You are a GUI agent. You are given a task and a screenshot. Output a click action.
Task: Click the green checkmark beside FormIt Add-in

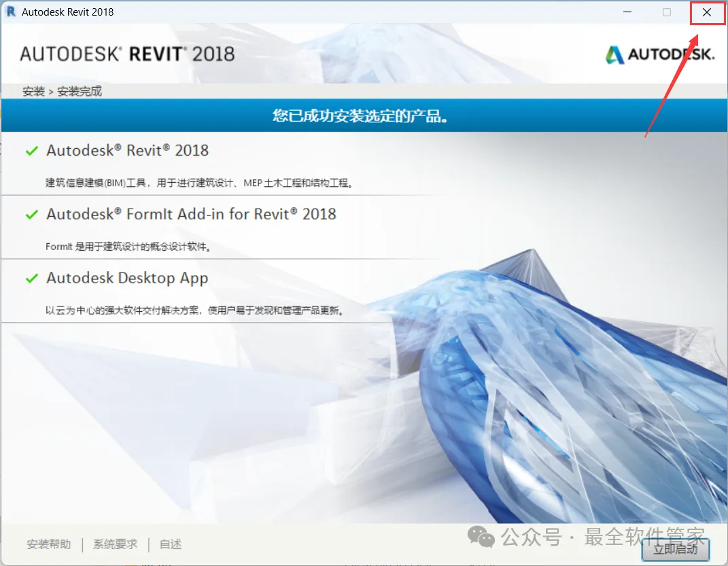pos(31,214)
